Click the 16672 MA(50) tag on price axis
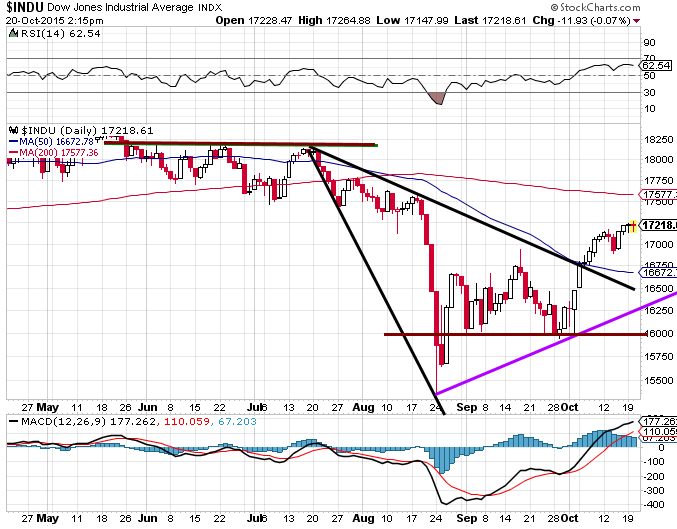This screenshot has height=529, width=677. pyautogui.click(x=659, y=272)
